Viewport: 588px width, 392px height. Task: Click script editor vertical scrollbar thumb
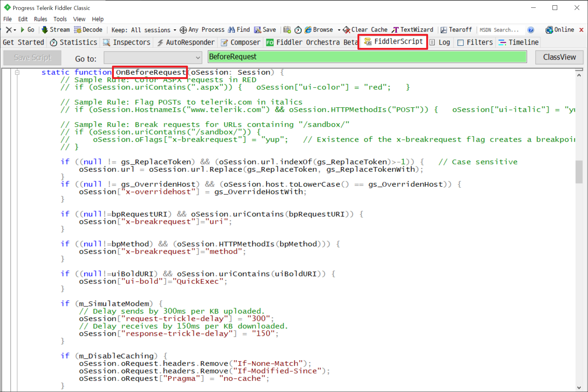(579, 172)
